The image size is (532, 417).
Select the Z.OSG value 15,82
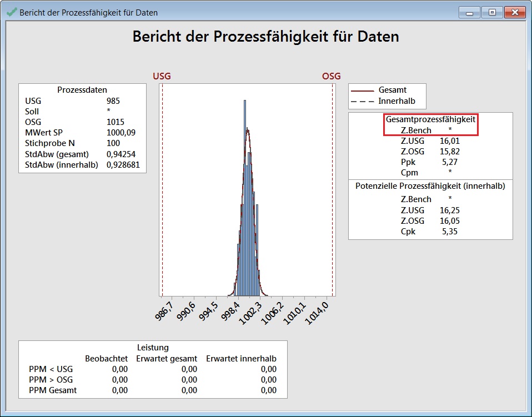(x=450, y=152)
